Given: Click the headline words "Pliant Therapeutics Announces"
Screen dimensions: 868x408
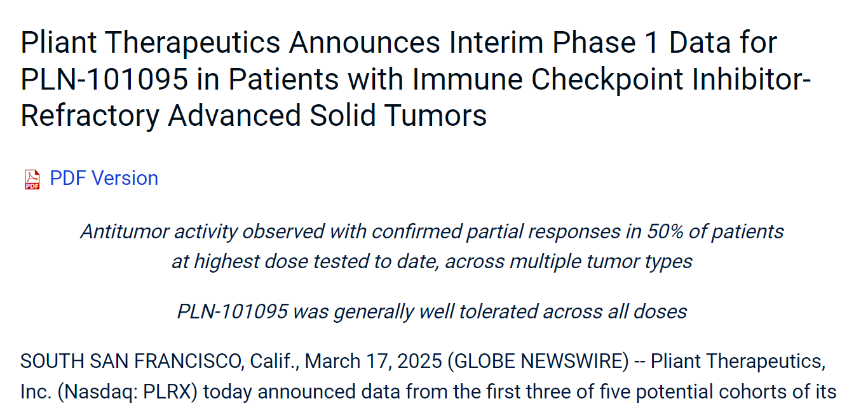Looking at the screenshot, I should point(232,43).
